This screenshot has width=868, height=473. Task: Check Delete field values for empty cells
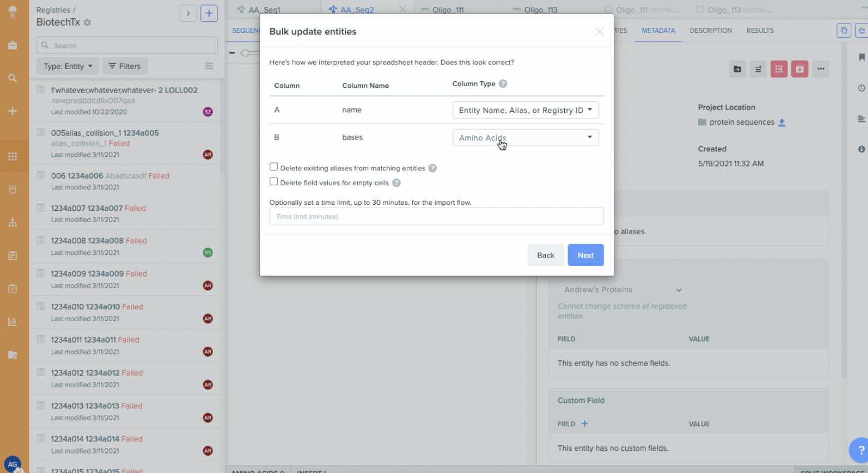point(274,181)
